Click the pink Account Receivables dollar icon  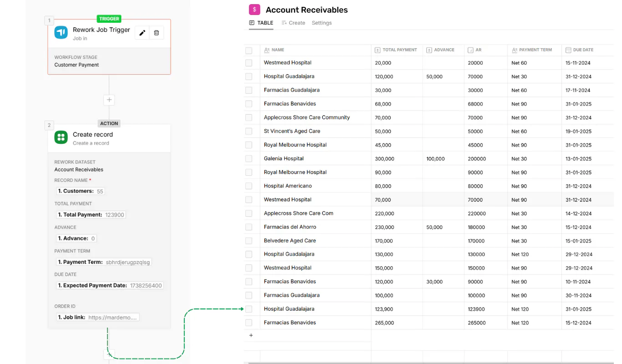click(255, 10)
